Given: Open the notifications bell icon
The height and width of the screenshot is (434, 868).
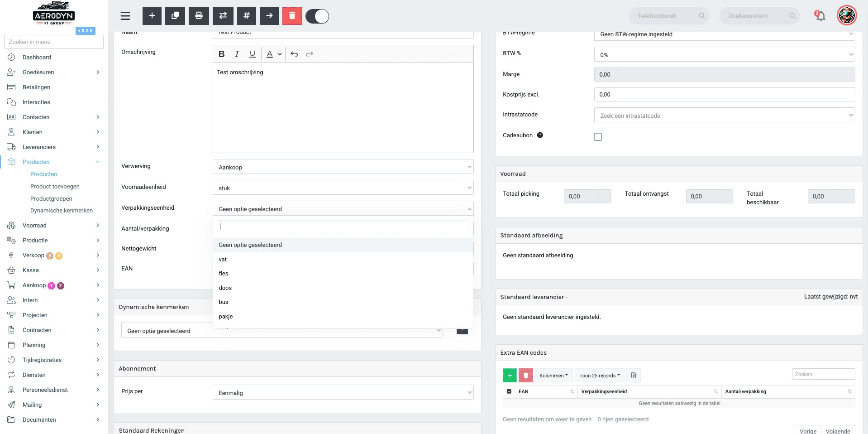Looking at the screenshot, I should click(x=820, y=16).
